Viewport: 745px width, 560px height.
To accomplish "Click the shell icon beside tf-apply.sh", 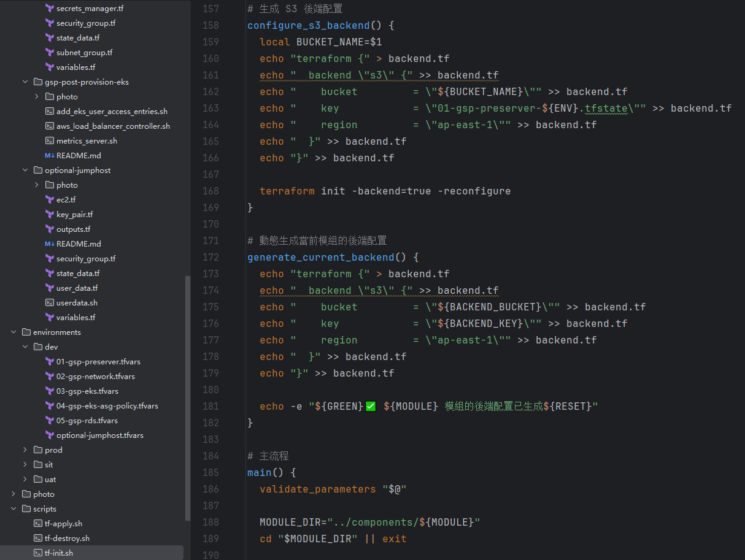I will (x=38, y=524).
